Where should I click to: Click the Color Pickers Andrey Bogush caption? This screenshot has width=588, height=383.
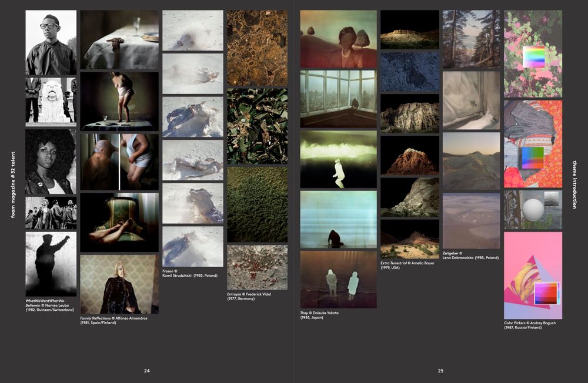pyautogui.click(x=529, y=325)
